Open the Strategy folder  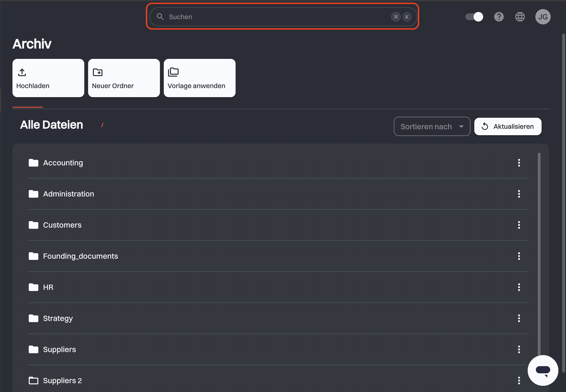pyautogui.click(x=278, y=318)
